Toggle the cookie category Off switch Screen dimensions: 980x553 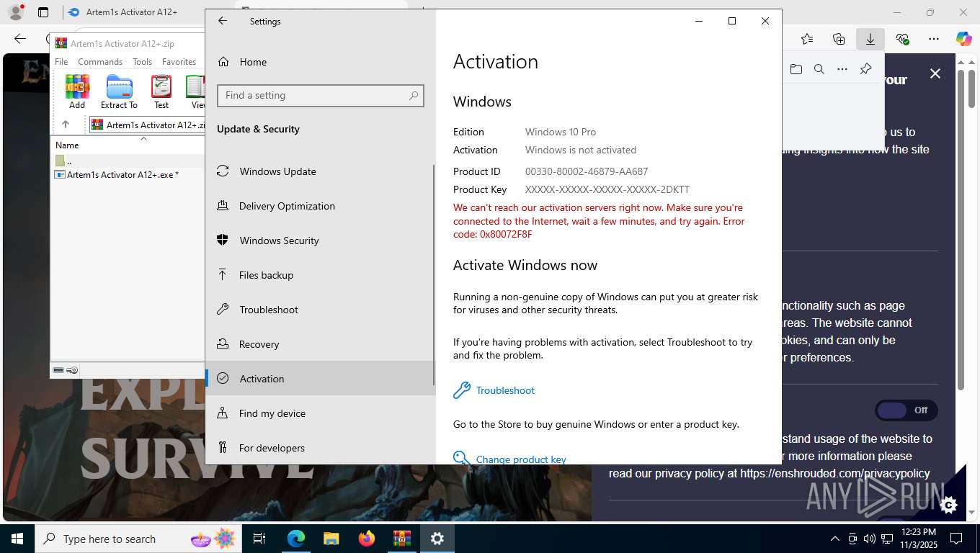click(x=906, y=410)
